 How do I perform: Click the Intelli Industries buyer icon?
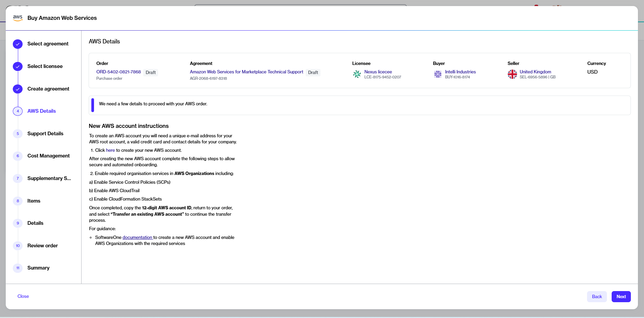click(x=438, y=74)
